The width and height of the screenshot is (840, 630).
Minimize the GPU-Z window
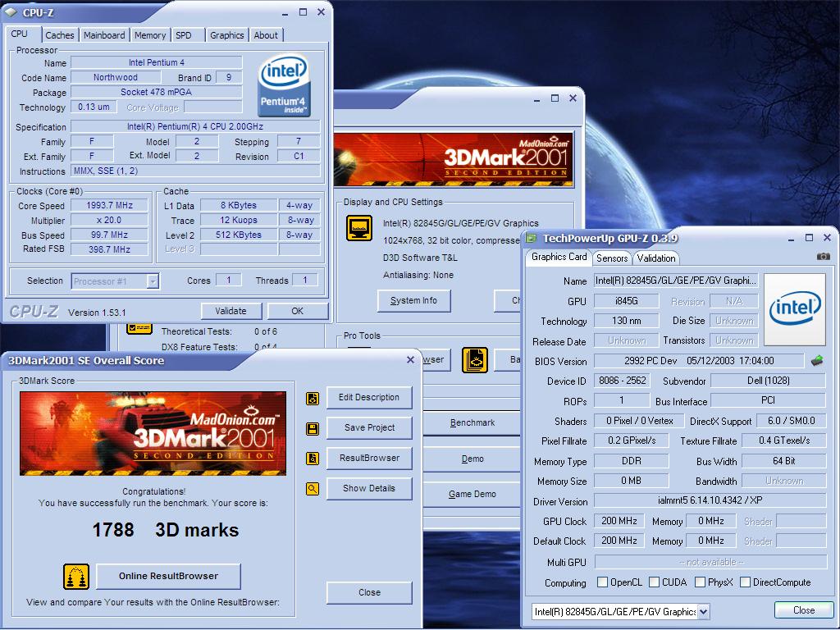(792, 238)
